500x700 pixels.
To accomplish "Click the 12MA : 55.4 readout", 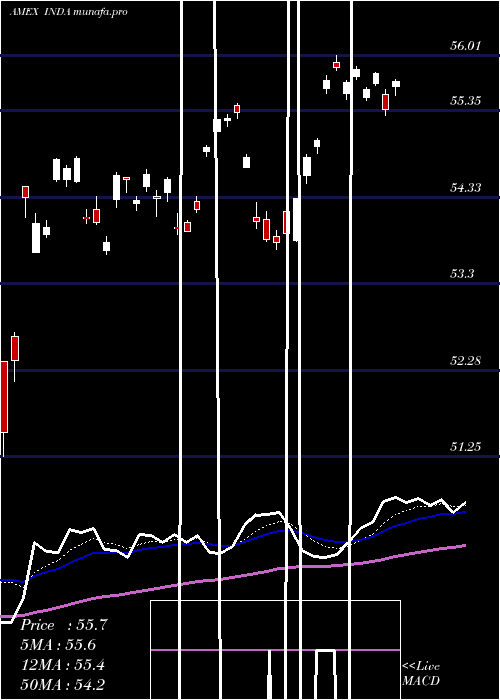I will tap(63, 665).
